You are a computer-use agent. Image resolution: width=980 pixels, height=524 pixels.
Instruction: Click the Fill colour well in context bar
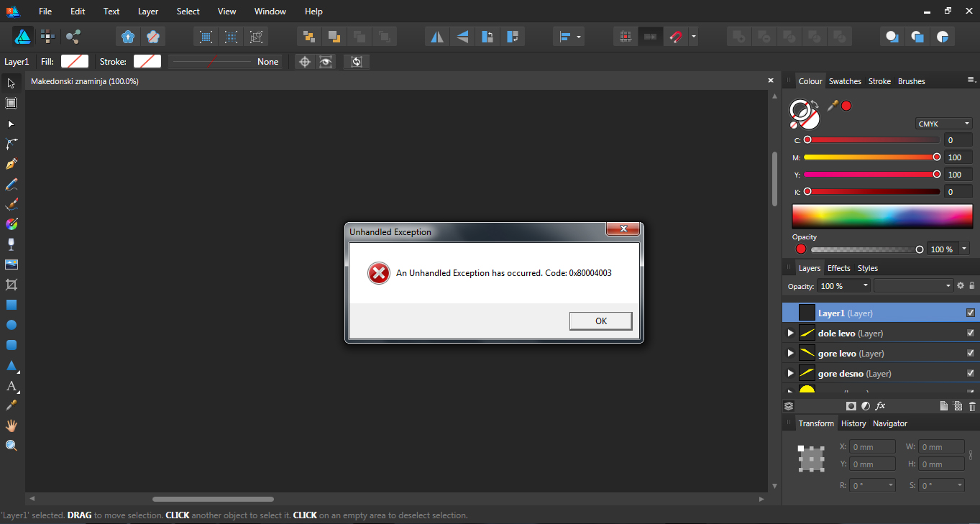[x=75, y=62]
